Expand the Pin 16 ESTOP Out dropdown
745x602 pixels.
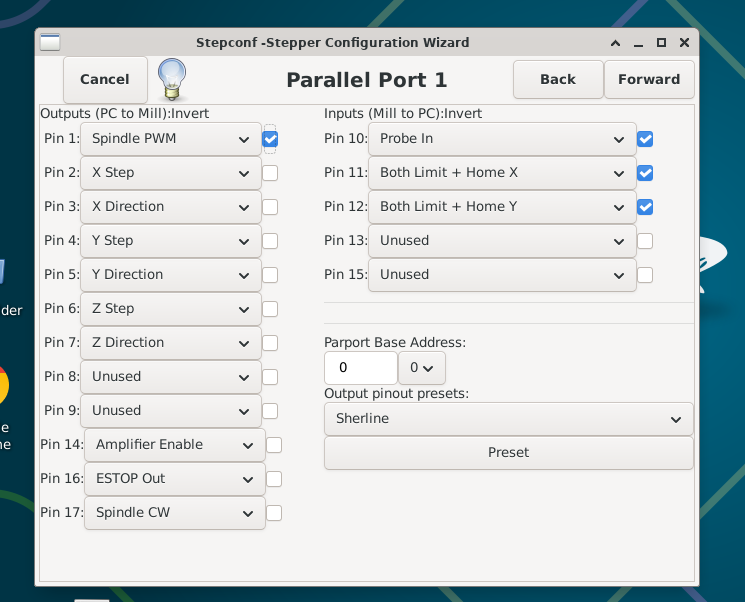click(x=174, y=479)
